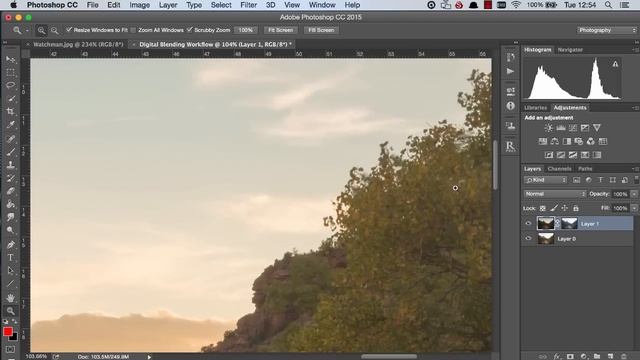Image resolution: width=640 pixels, height=360 pixels.
Task: Select the Eyedropper tool
Action: pos(11,124)
